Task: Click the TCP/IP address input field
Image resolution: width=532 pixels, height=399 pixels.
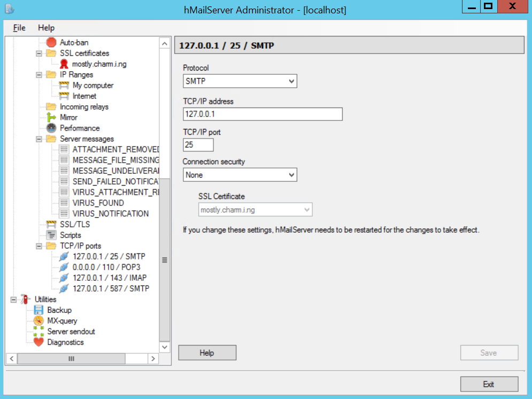Action: click(x=263, y=114)
